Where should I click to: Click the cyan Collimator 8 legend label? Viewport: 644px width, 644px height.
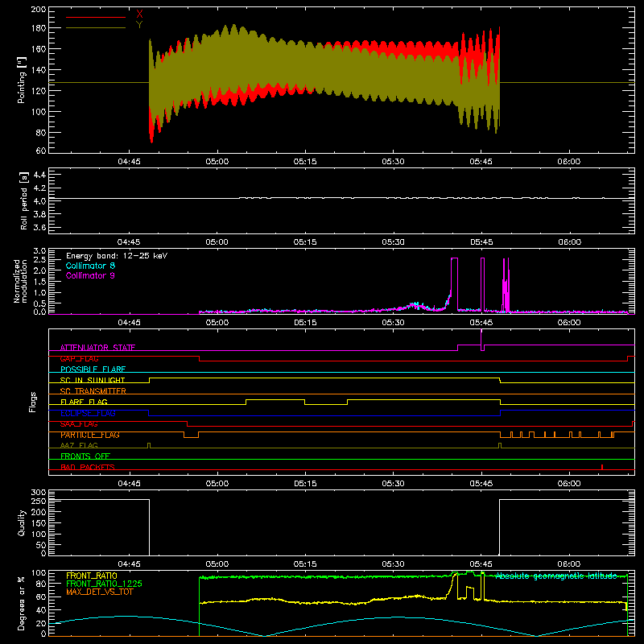(90, 266)
